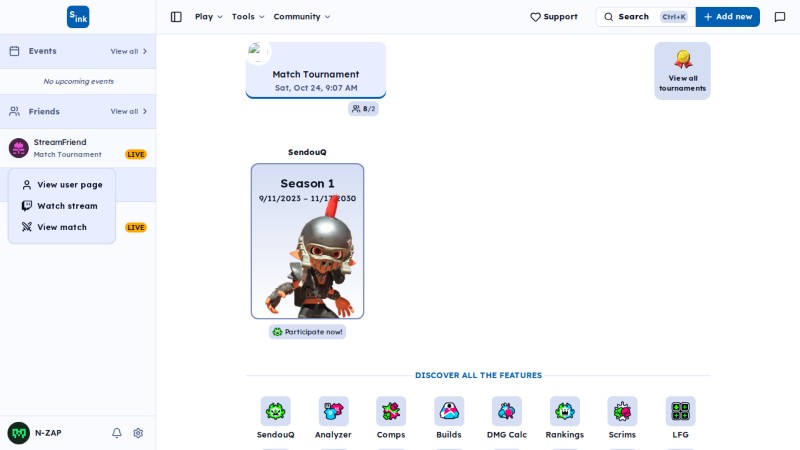
Task: Open the Scrims feature icon
Action: click(x=622, y=411)
